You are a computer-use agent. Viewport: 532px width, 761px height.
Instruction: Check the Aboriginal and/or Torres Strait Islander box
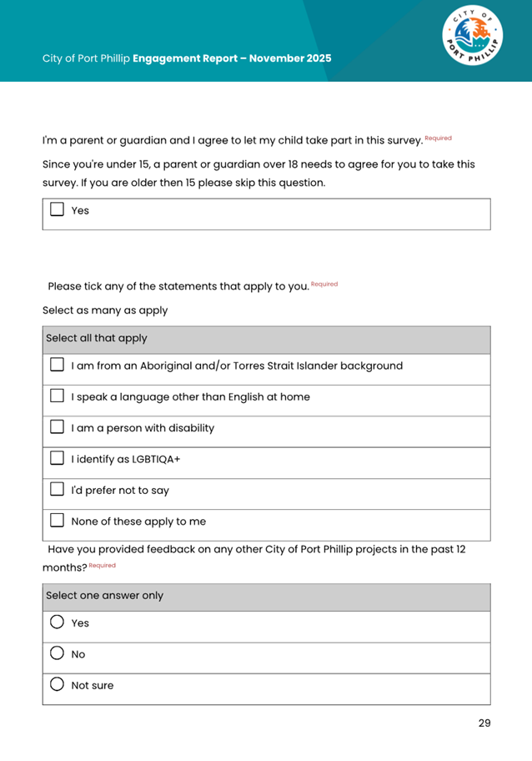point(57,365)
